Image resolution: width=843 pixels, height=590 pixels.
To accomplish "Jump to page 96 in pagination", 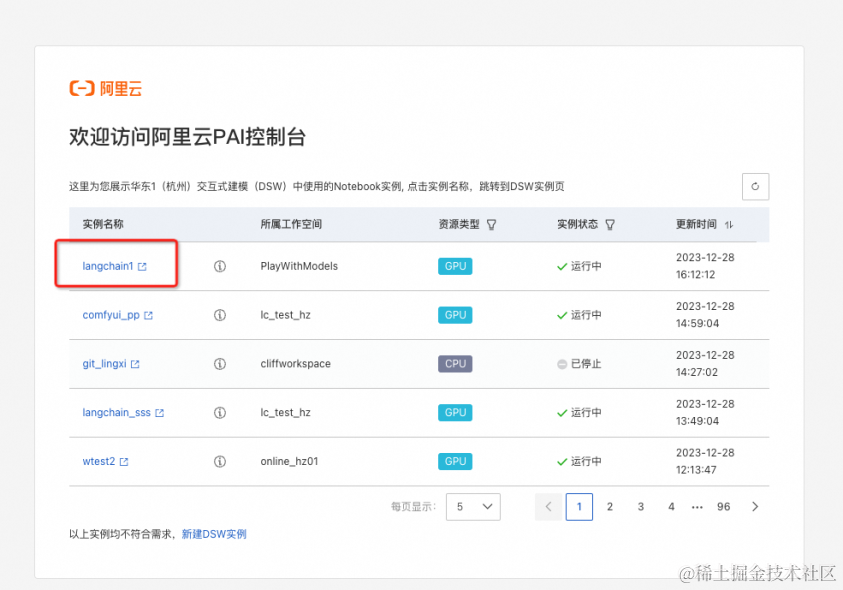I will point(724,507).
